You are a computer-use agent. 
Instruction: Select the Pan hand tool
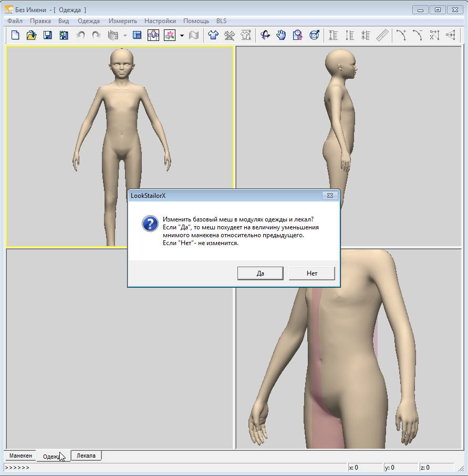click(282, 35)
